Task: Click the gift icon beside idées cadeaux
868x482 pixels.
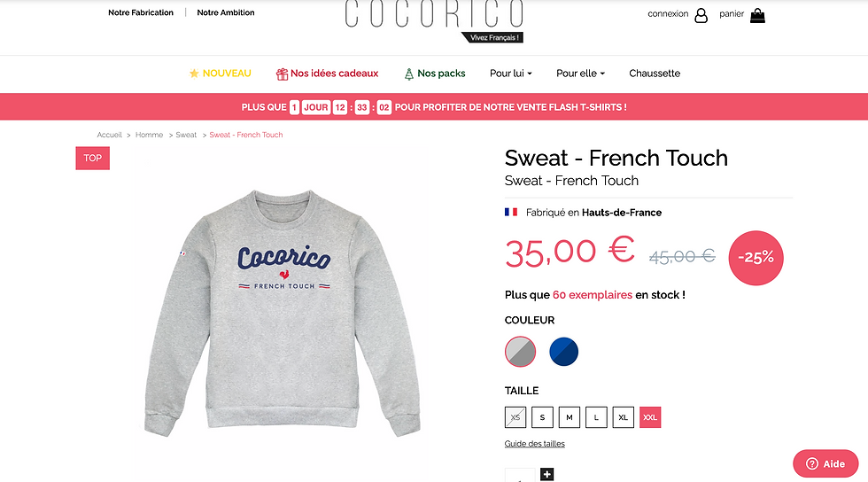Action: coord(282,74)
